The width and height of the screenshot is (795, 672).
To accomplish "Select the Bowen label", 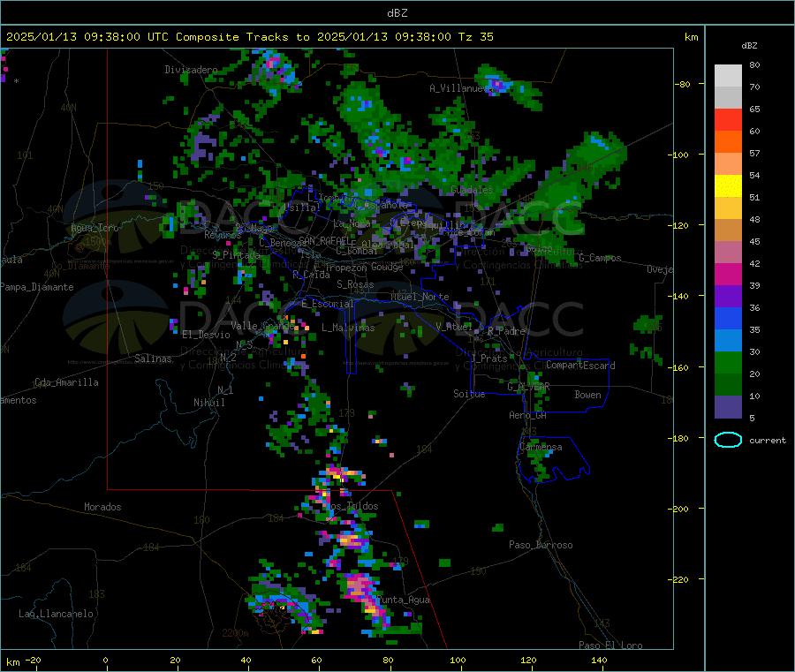I will tap(587, 395).
